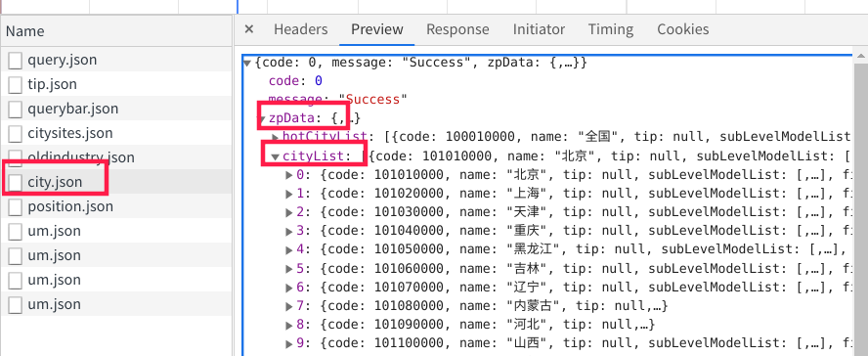
Task: Click the query.json file icon
Action: pos(16,61)
